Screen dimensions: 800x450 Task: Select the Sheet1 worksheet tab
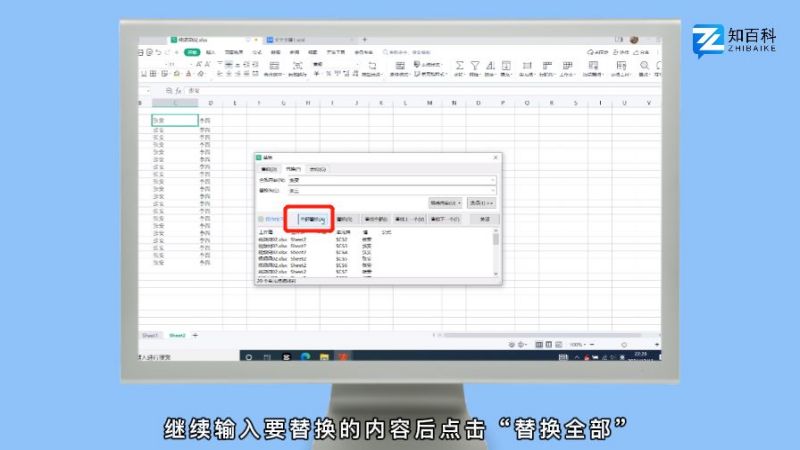point(150,335)
